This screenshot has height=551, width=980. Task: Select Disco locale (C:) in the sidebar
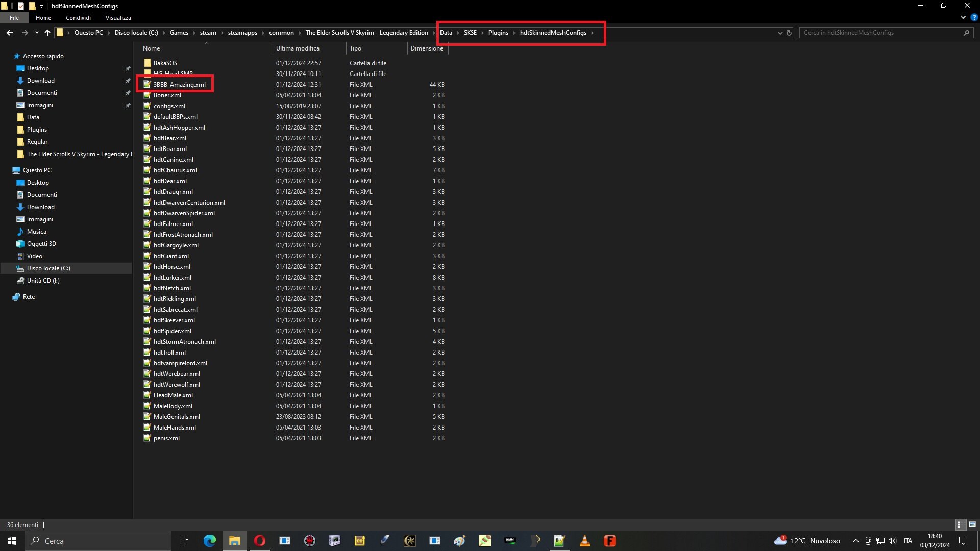48,268
